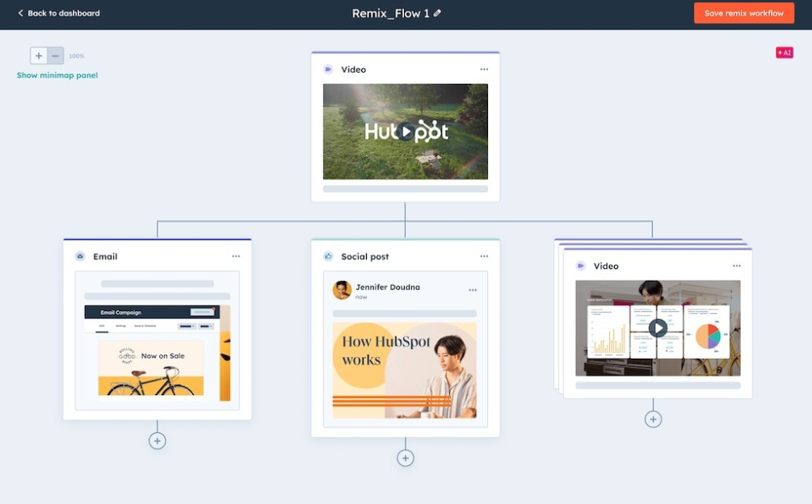Click the Save remix workflow button

tap(743, 13)
